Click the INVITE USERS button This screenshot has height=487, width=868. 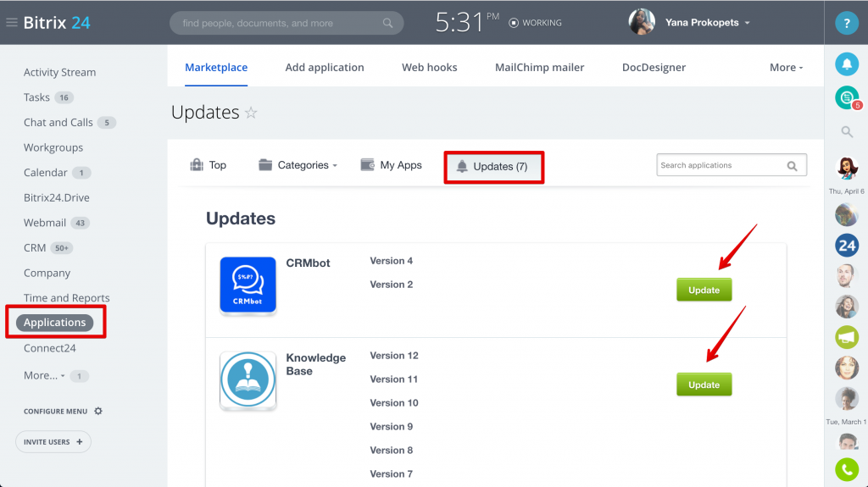coord(53,441)
